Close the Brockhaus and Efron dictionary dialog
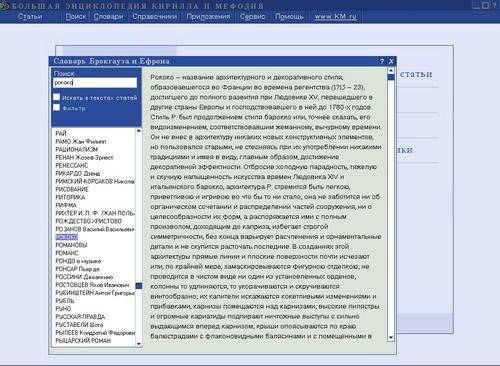Image resolution: width=500 pixels, height=366 pixels. 391,61
